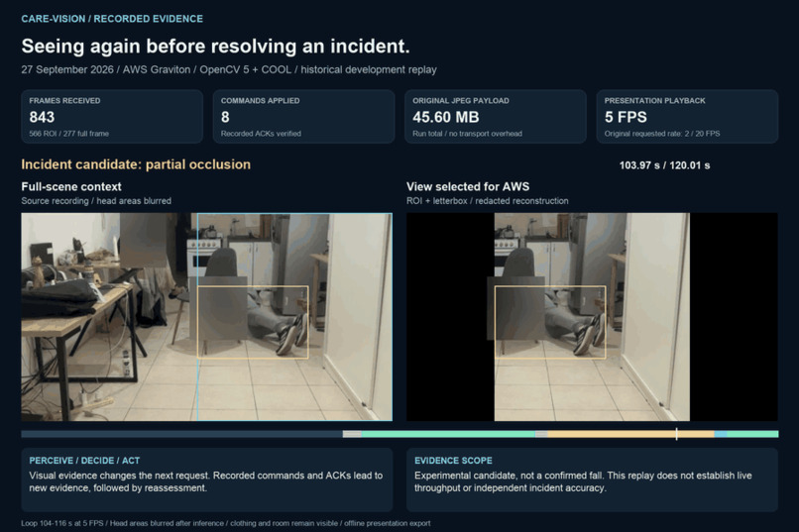Click the 'Run total / no transport overhead' caption
The width and height of the screenshot is (799, 532).
coord(467,134)
